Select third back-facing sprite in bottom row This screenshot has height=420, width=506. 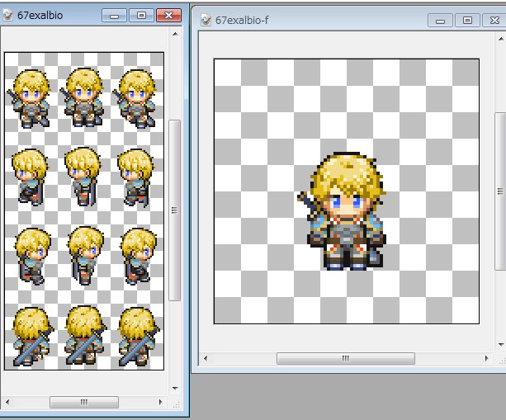coord(138,337)
